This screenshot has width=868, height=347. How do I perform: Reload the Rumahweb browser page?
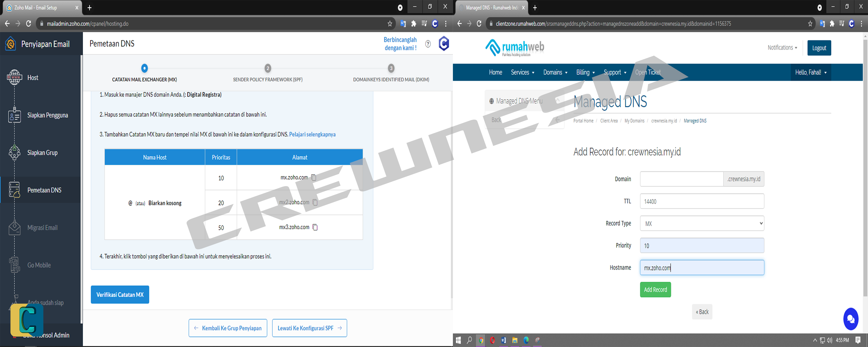pos(479,24)
